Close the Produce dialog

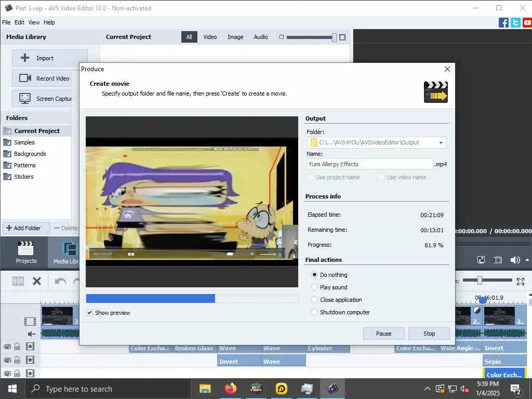coord(447,69)
